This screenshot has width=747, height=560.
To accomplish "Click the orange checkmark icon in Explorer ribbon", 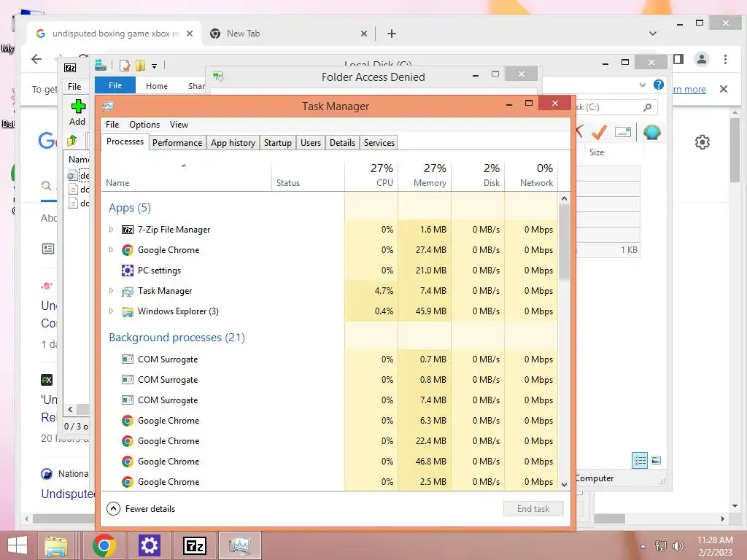I will (x=599, y=132).
